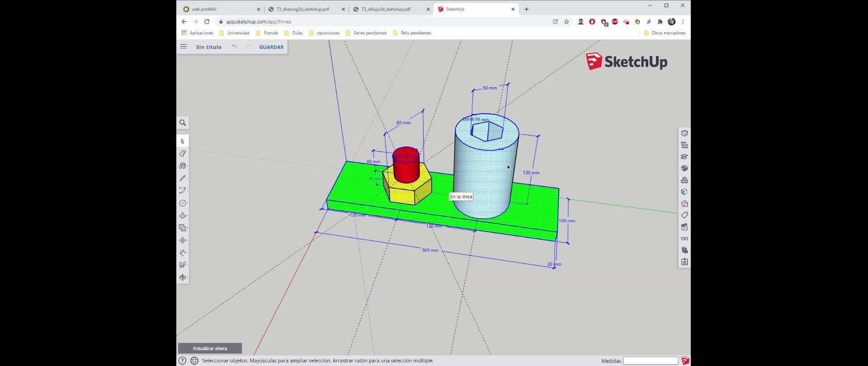Click the Medidas measurements input field
The height and width of the screenshot is (366, 868).
pos(650,361)
